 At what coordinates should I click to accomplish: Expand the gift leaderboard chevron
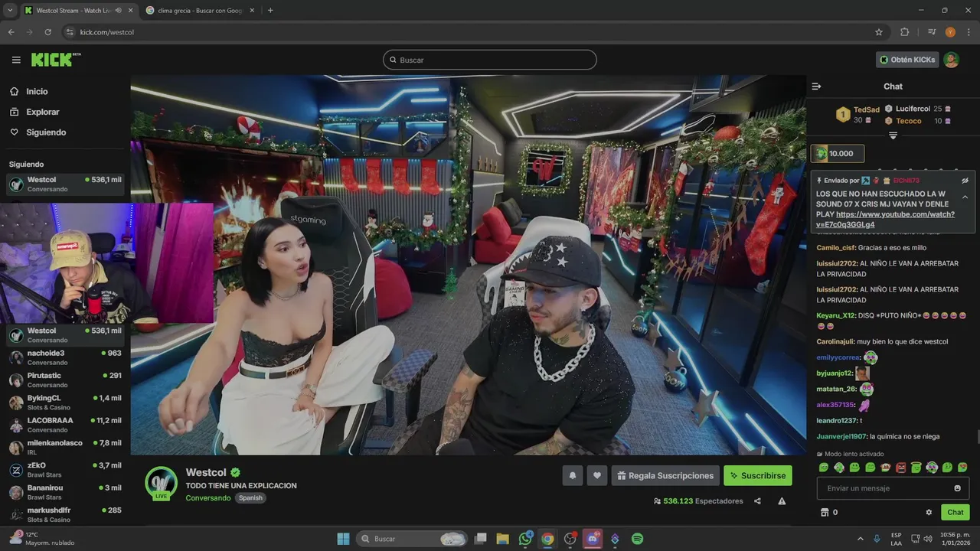pos(893,135)
